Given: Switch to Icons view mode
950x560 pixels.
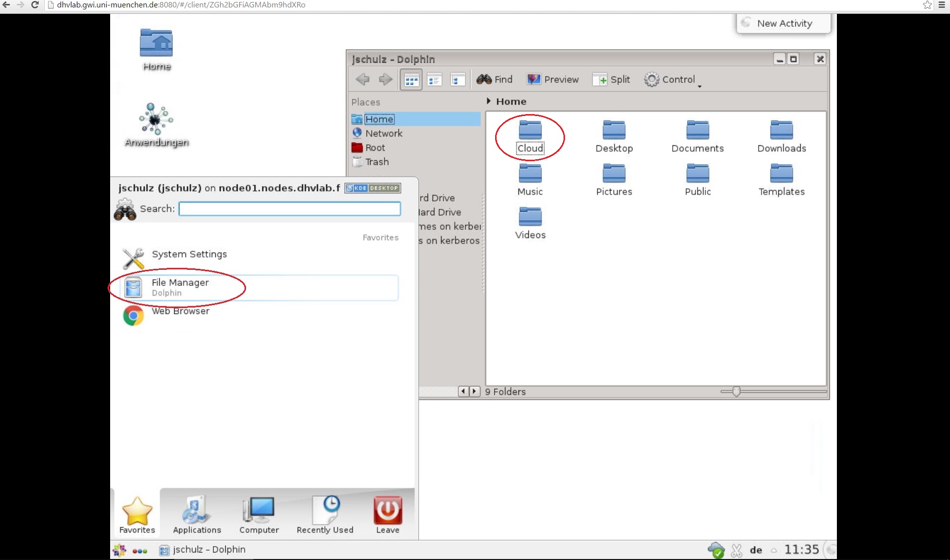Looking at the screenshot, I should (411, 80).
